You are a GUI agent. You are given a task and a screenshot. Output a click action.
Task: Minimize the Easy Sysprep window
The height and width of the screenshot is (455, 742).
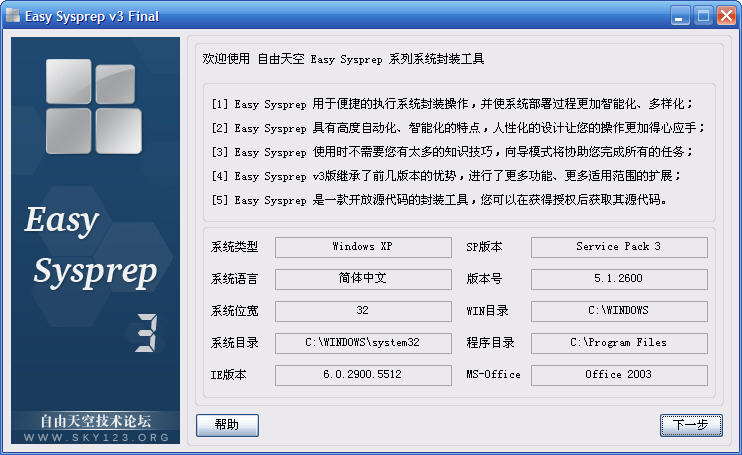[680, 16]
